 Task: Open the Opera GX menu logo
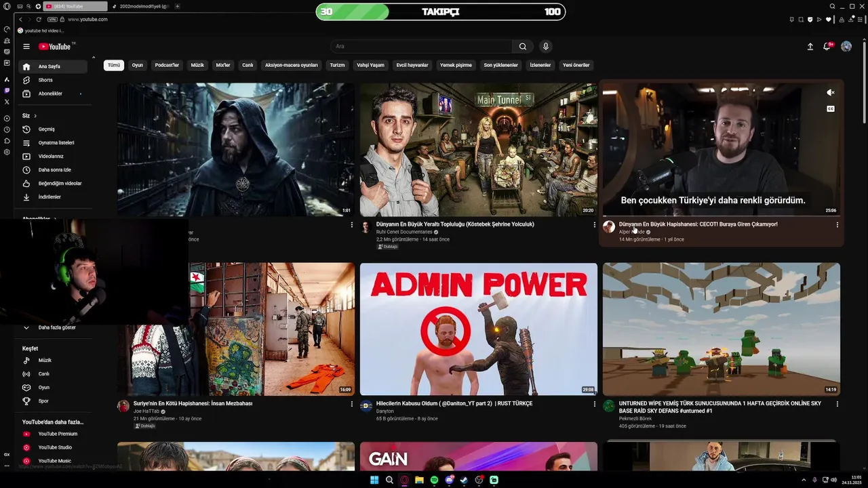(7, 6)
